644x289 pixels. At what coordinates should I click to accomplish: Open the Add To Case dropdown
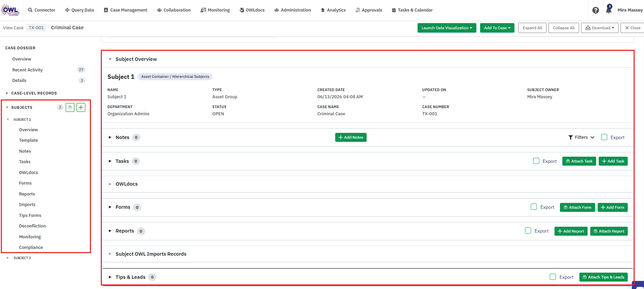pyautogui.click(x=497, y=28)
